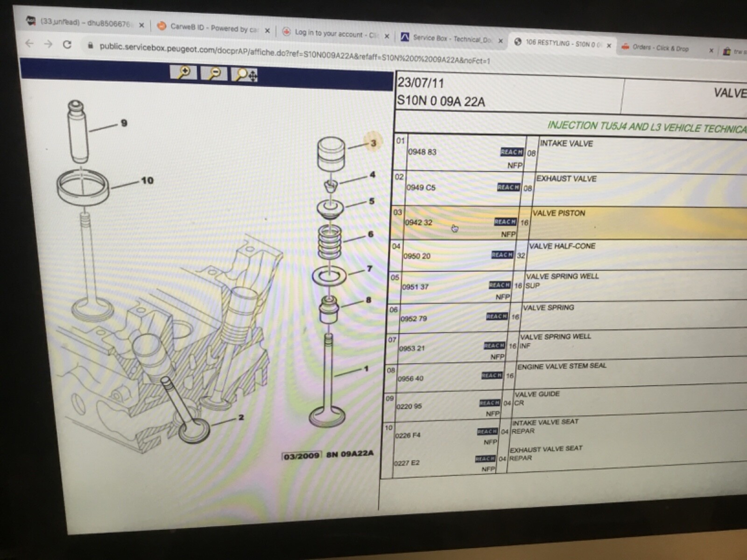The height and width of the screenshot is (560, 747).
Task: Click callout number 10 on diagram
Action: (147, 181)
